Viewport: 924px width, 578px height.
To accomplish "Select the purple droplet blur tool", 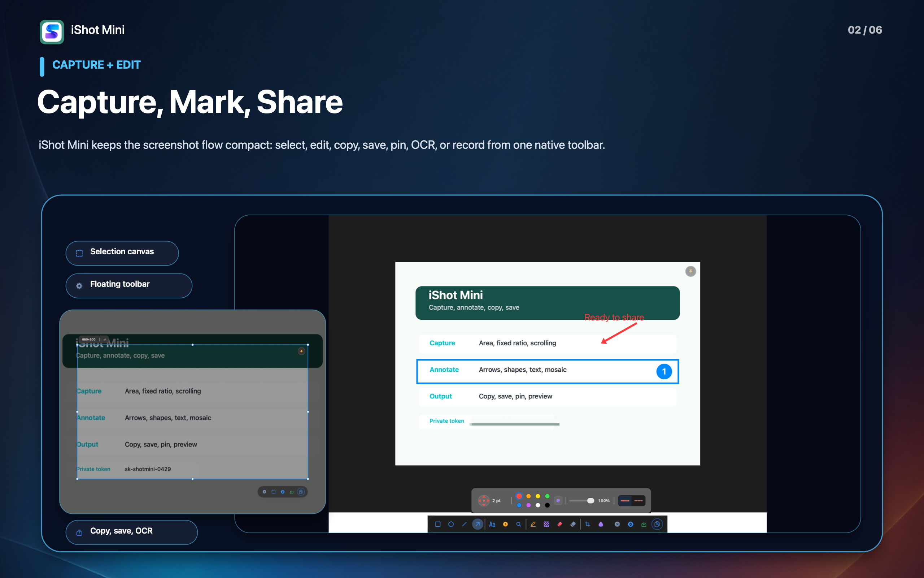I will coord(601,524).
